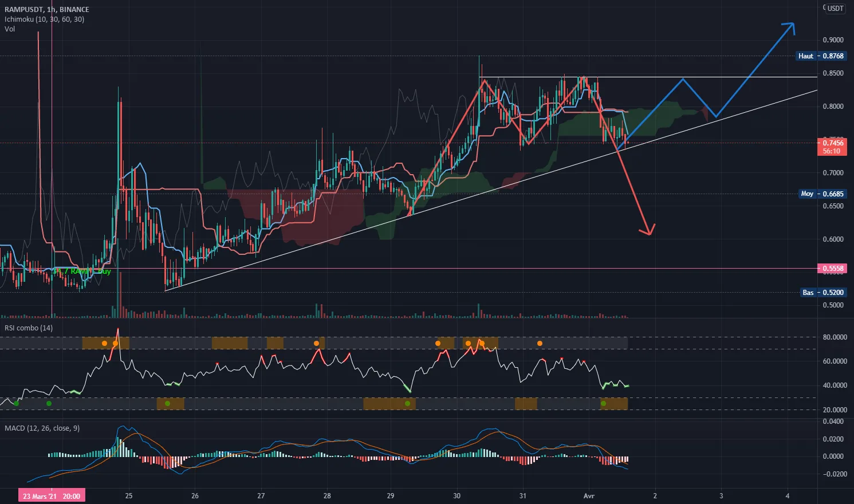Screen dimensions: 854x504
Task: Select the pink 0.5558 price line label
Action: tap(833, 269)
